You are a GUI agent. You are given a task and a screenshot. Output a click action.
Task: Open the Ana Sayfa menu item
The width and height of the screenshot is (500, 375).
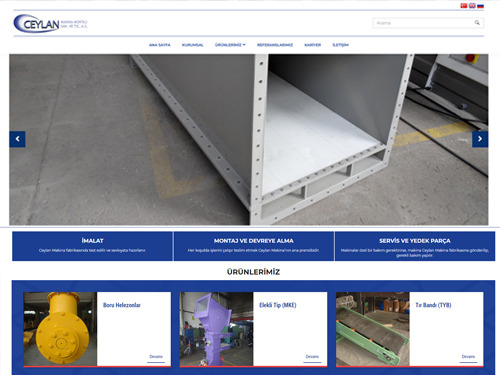pyautogui.click(x=160, y=45)
